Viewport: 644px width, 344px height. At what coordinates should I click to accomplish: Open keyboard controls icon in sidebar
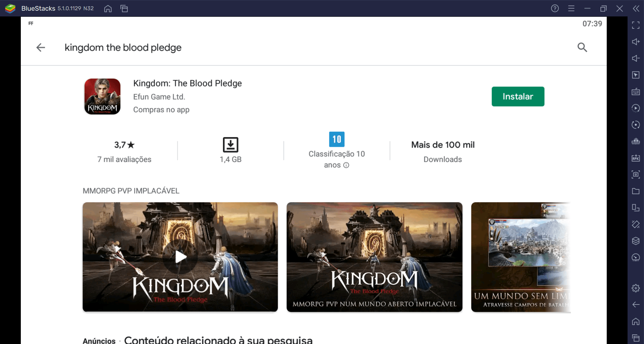[x=636, y=92]
